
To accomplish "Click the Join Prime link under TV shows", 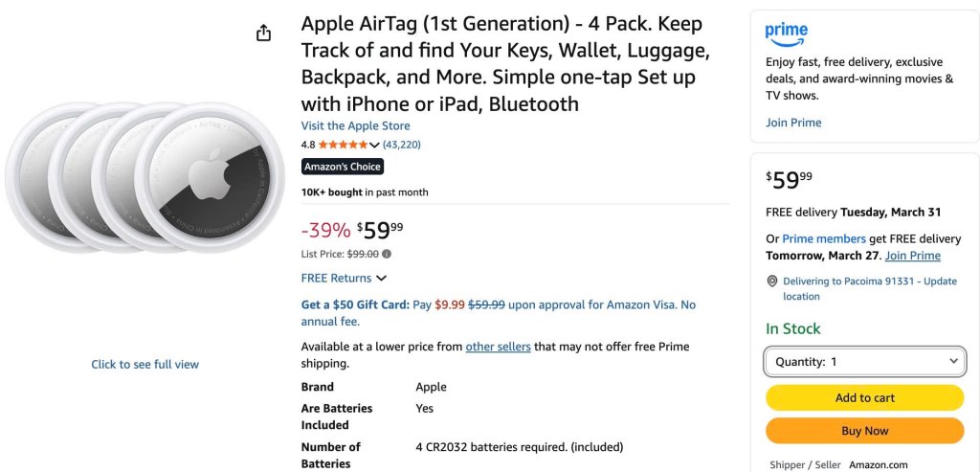I will click(793, 123).
